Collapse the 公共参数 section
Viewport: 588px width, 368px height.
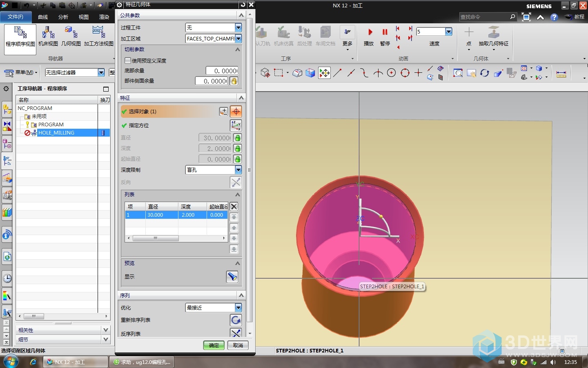point(241,15)
